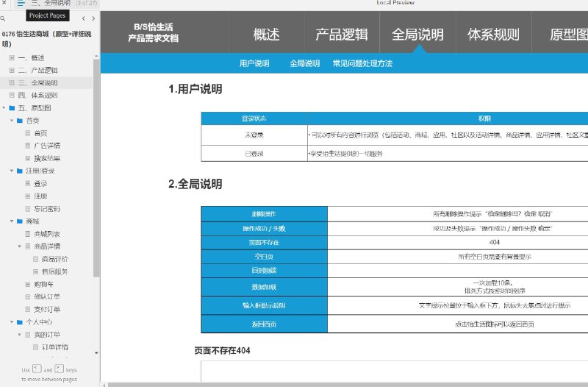Click the 首页 folder icon

coord(20,121)
